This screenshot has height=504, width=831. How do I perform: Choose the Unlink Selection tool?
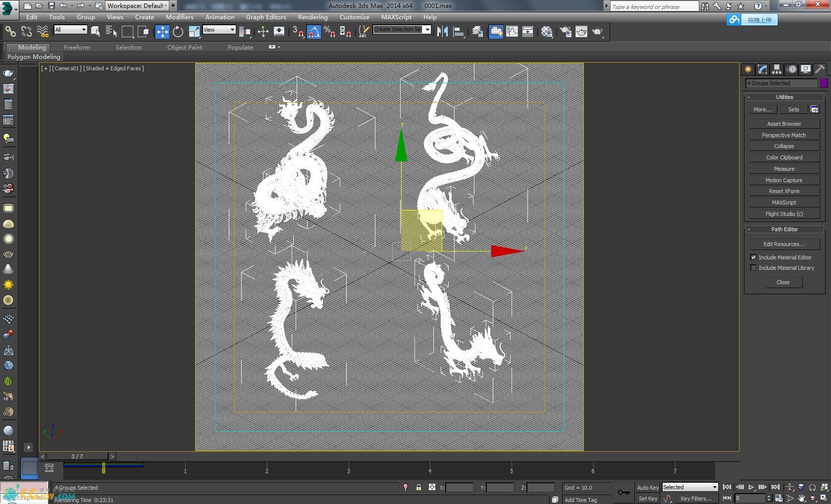[26, 32]
